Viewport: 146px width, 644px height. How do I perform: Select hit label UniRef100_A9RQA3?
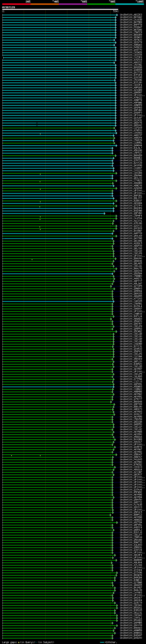(x=131, y=45)
